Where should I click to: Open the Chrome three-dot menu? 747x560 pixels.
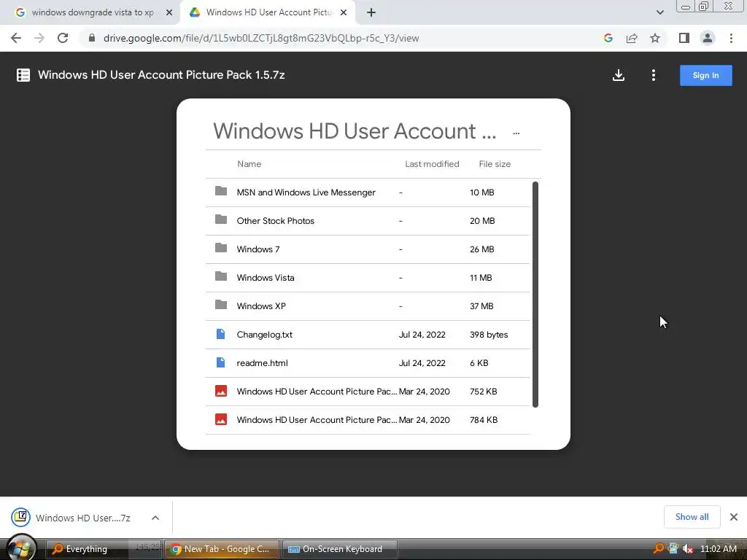[731, 38]
